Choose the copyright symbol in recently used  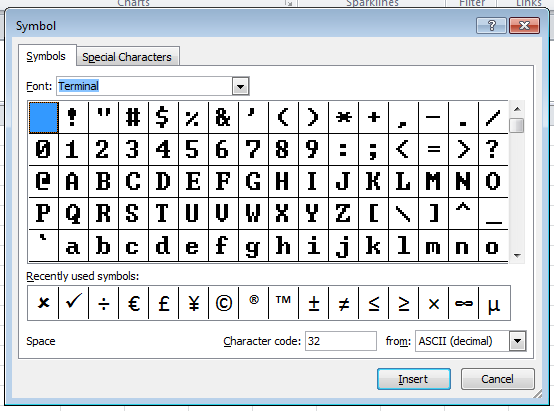pyautogui.click(x=224, y=303)
